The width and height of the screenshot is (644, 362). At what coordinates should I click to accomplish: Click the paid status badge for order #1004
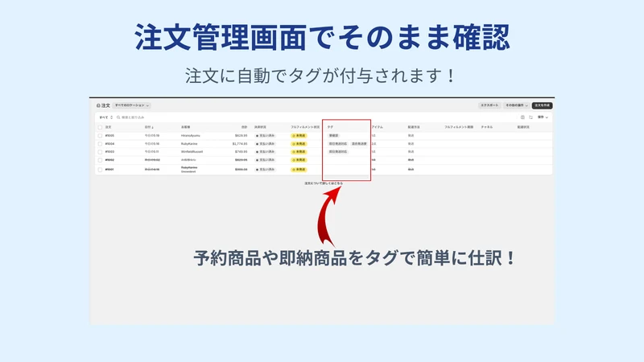point(266,144)
